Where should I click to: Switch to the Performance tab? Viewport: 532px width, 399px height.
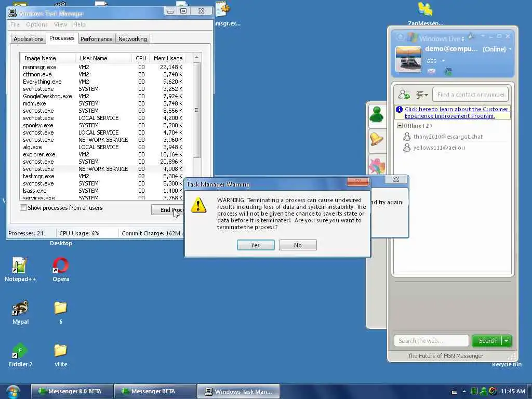pos(96,38)
